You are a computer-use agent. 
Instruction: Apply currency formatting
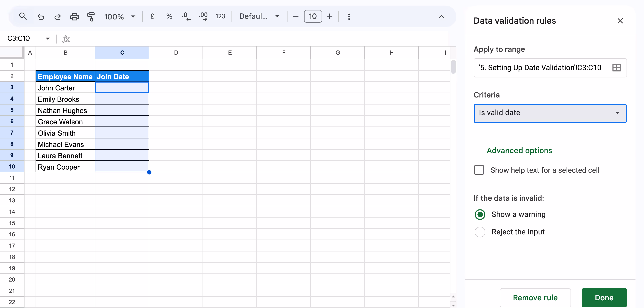(x=152, y=16)
